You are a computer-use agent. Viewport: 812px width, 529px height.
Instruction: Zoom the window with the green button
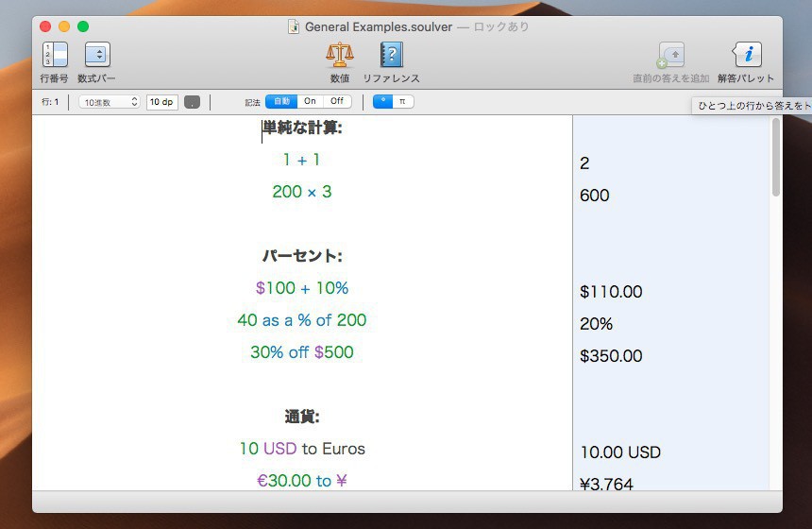click(x=83, y=26)
